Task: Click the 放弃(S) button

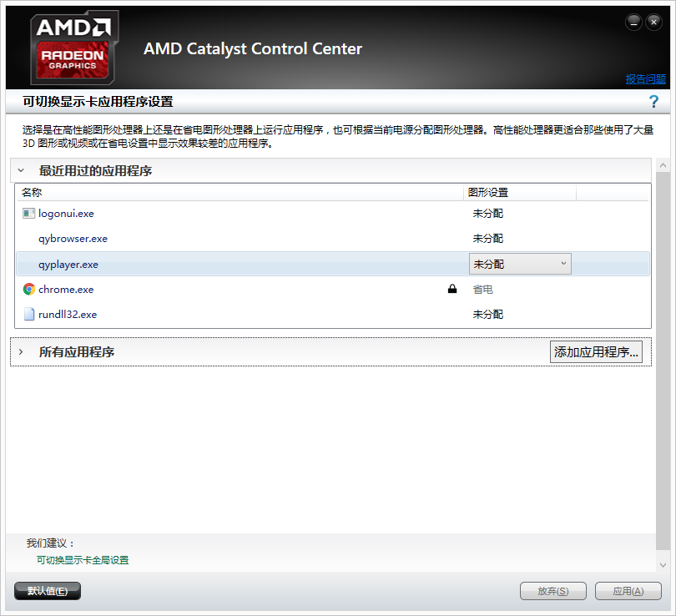Action: (x=553, y=591)
